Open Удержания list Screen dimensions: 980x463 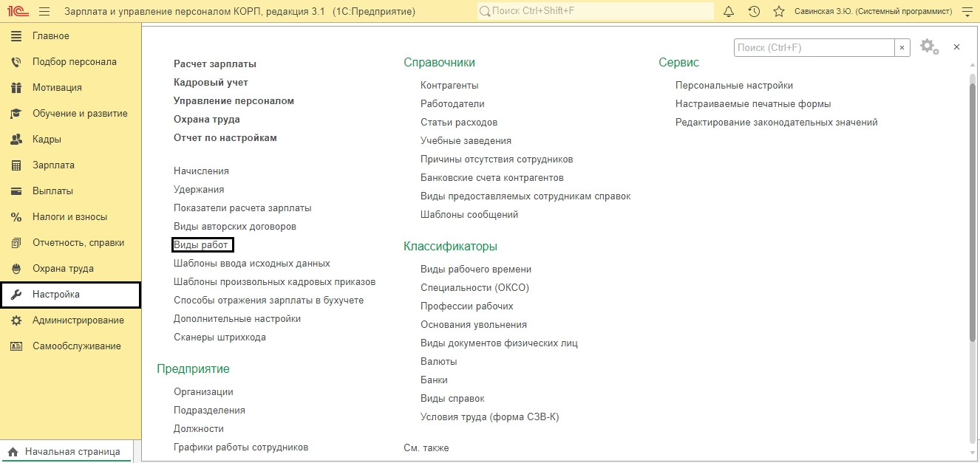[199, 190]
